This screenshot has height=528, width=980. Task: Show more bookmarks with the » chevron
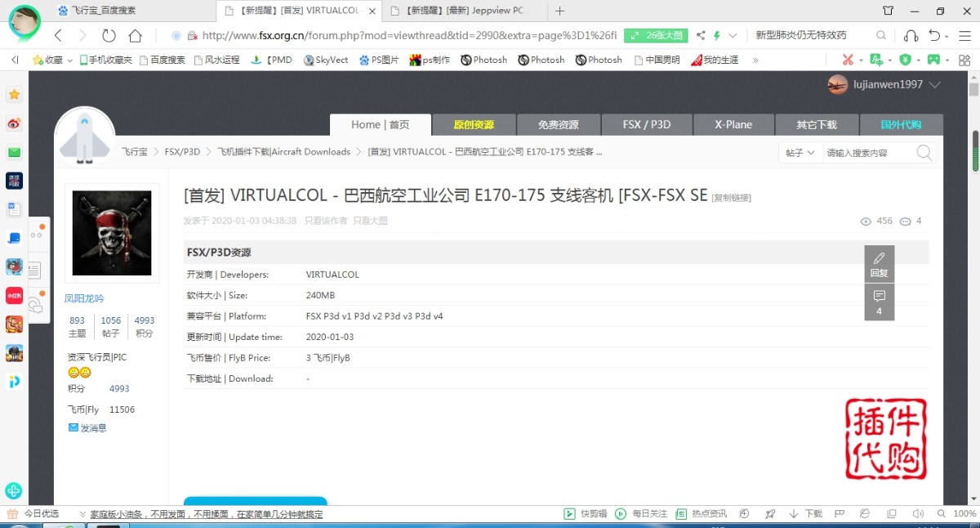tap(755, 60)
